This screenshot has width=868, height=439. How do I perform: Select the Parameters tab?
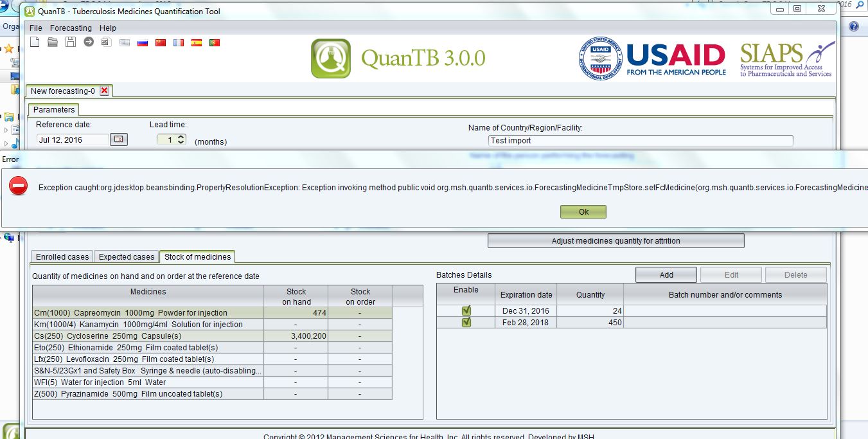coord(54,110)
